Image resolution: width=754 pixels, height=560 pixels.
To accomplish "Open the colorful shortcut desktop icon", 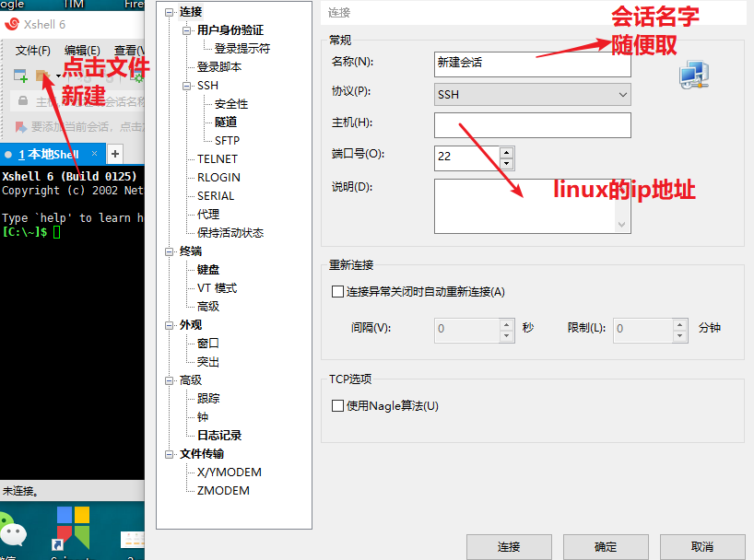I will 73,528.
